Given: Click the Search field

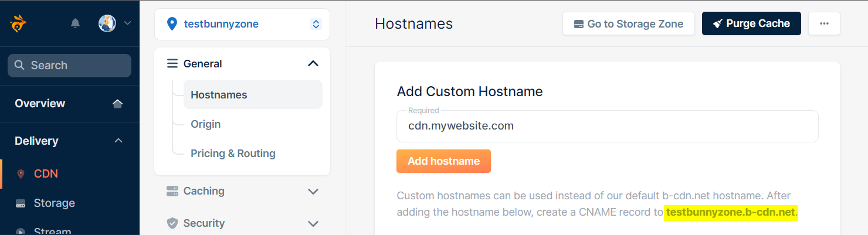Looking at the screenshot, I should click(69, 66).
